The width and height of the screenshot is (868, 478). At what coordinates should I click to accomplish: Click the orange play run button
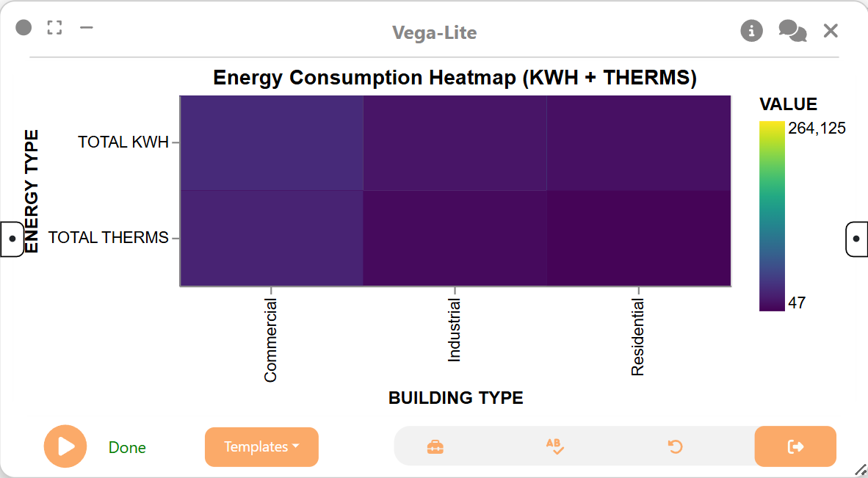pyautogui.click(x=65, y=446)
